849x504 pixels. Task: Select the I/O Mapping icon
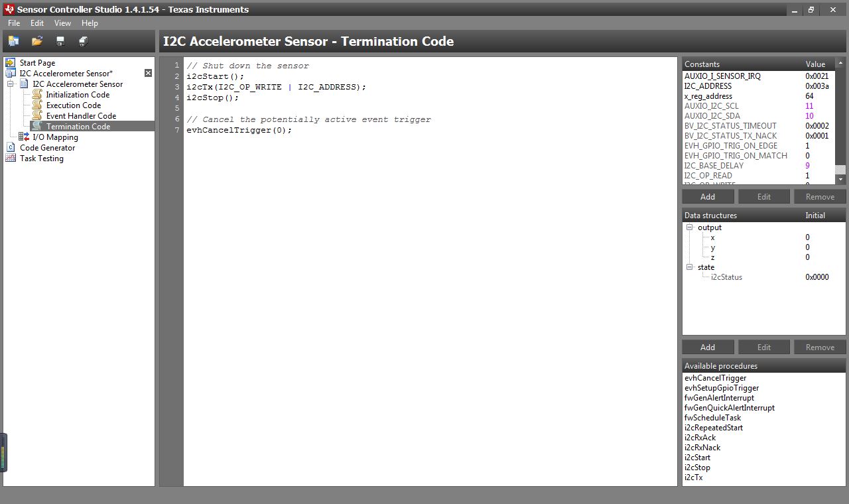tap(24, 137)
